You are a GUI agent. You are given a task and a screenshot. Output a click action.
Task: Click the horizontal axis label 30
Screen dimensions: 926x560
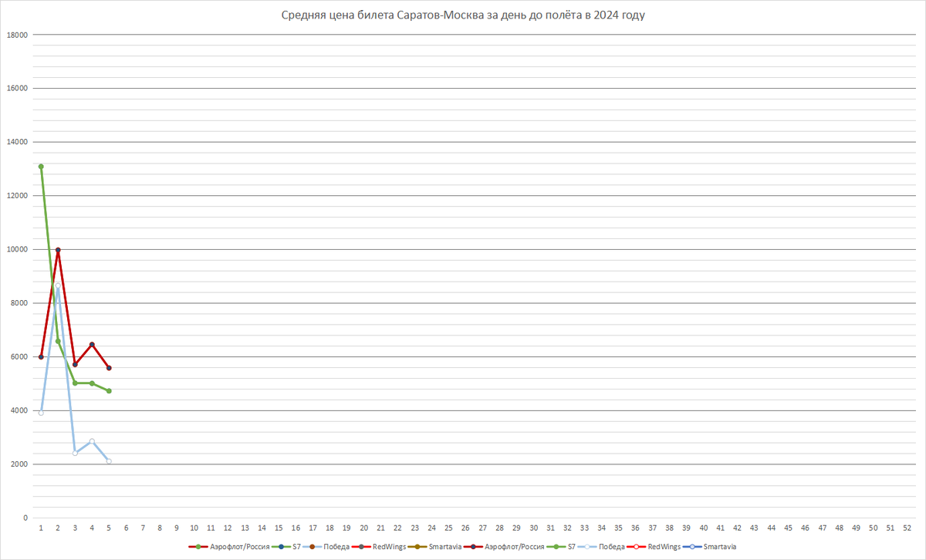click(533, 528)
